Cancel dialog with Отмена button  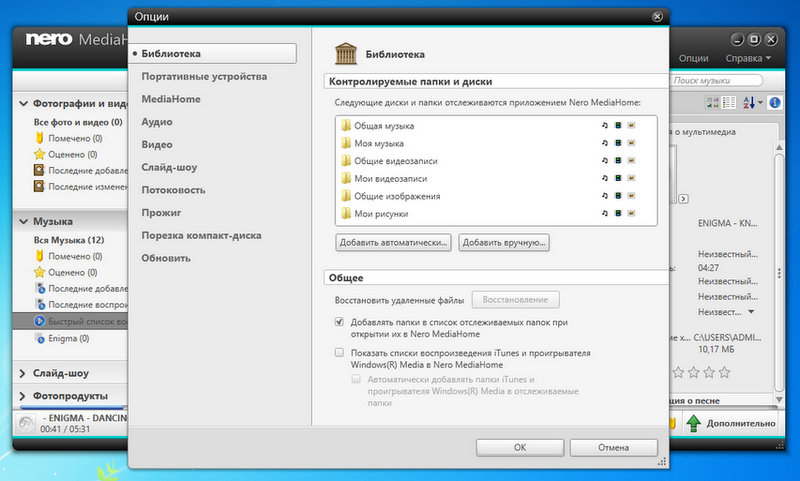click(613, 447)
